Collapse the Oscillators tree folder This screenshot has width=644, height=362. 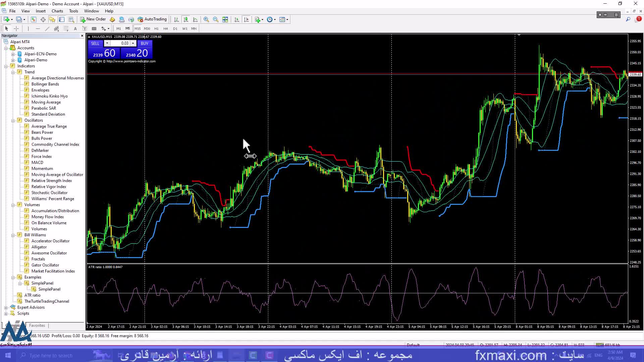point(13,120)
